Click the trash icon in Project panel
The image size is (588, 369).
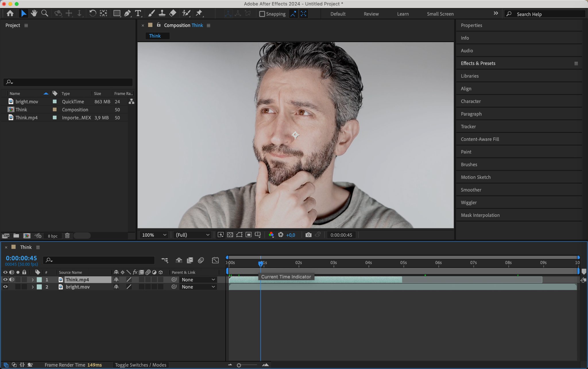click(x=67, y=236)
